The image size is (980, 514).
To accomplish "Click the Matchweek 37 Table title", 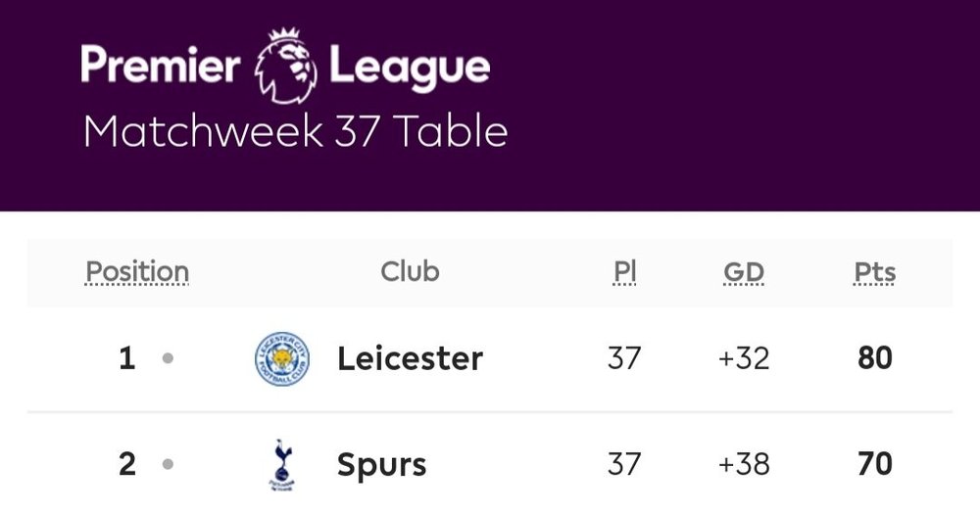I will [x=296, y=131].
